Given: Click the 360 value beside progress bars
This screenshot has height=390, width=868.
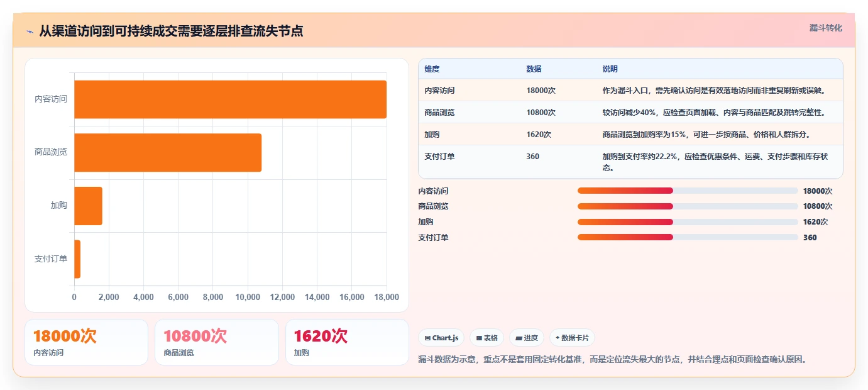Looking at the screenshot, I should tap(810, 238).
